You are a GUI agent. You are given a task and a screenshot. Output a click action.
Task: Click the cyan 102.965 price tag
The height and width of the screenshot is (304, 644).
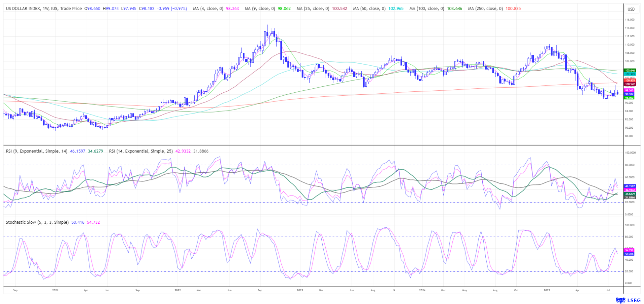pos(630,74)
